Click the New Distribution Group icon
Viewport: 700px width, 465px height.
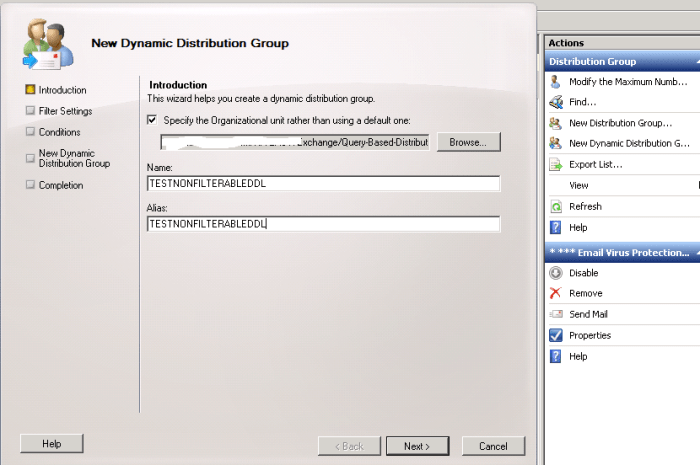pyautogui.click(x=556, y=123)
